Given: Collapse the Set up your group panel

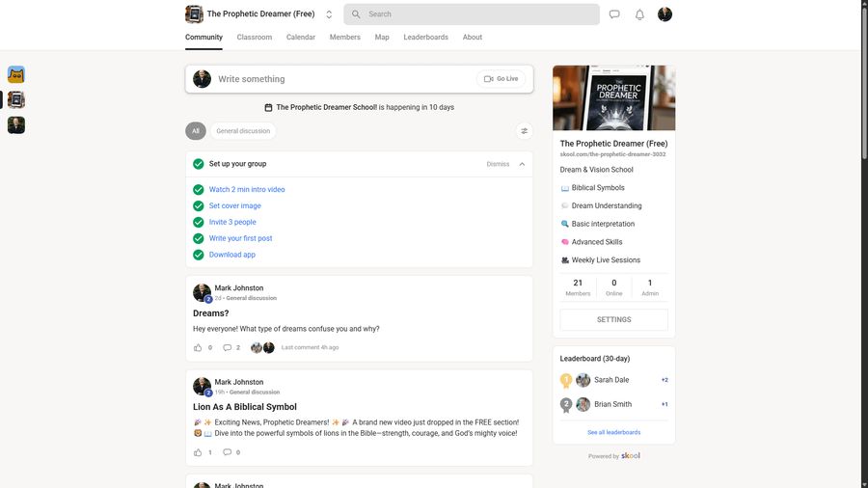Looking at the screenshot, I should coord(522,164).
